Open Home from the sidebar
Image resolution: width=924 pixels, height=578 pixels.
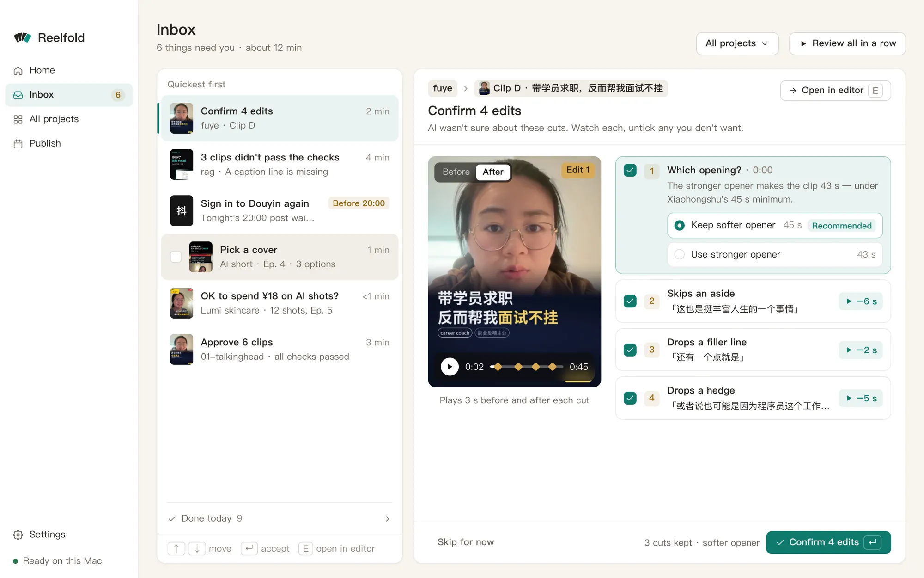click(69, 70)
